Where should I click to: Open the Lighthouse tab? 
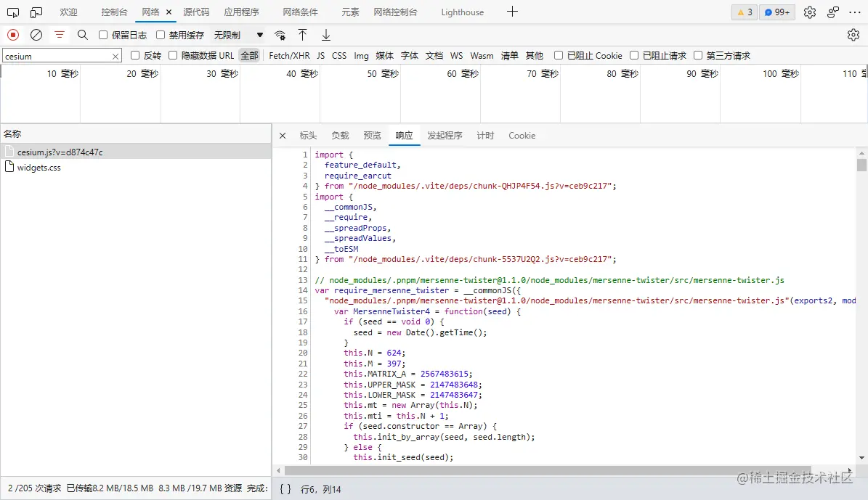click(462, 12)
